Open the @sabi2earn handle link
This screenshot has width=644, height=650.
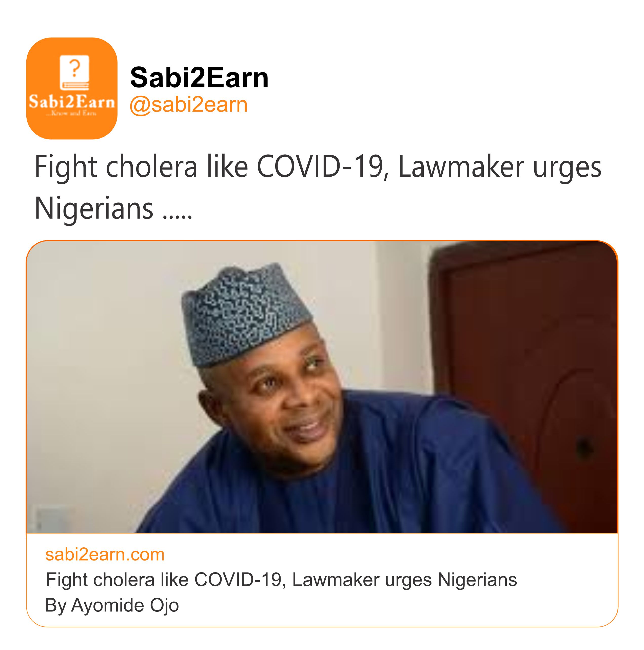pos(188,105)
